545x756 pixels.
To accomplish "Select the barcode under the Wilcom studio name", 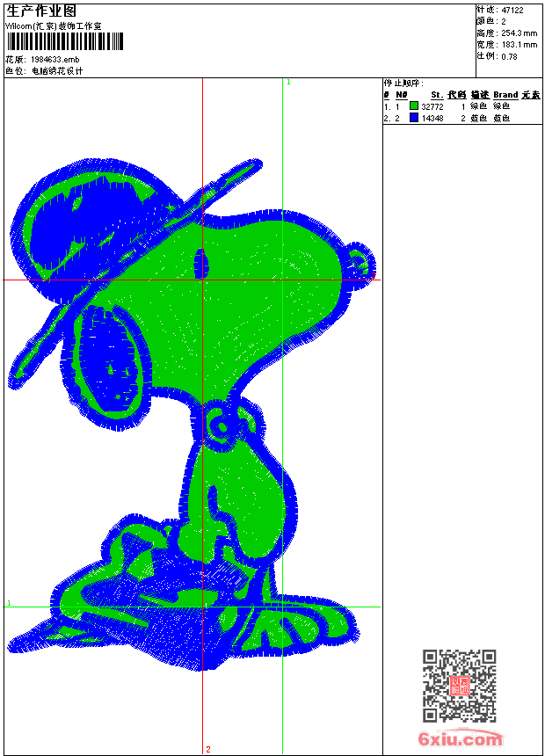I will point(65,41).
